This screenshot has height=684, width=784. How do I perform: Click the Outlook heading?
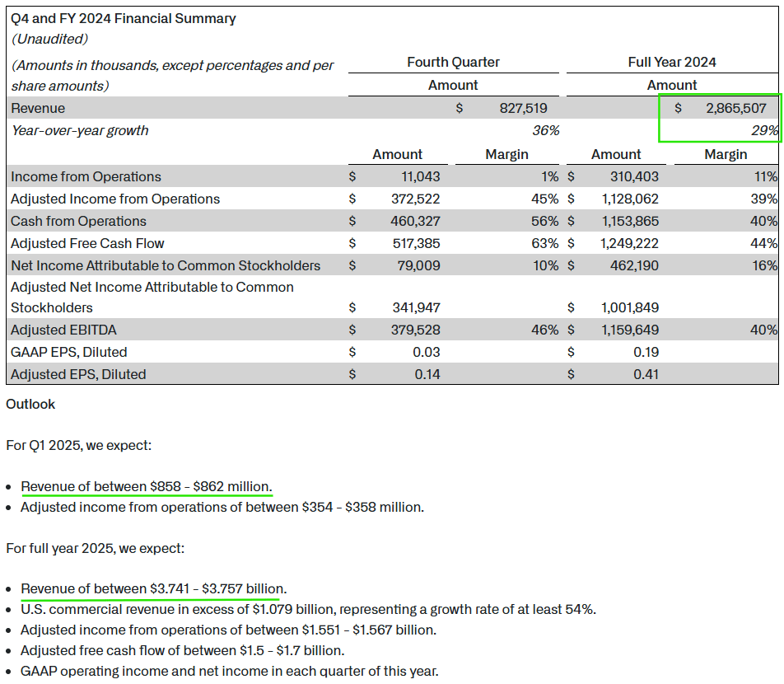coord(30,405)
